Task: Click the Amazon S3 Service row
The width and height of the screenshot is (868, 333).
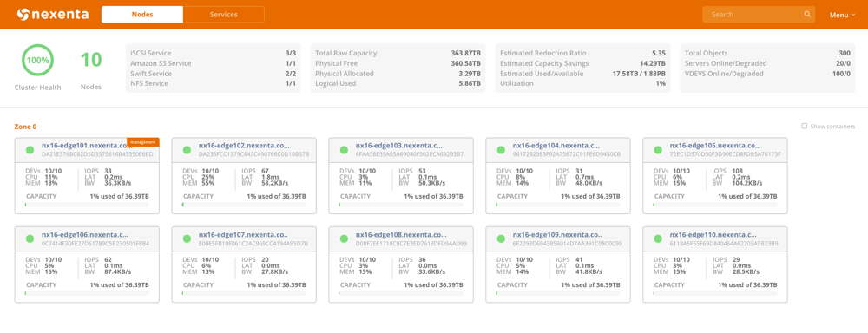Action: [214, 63]
